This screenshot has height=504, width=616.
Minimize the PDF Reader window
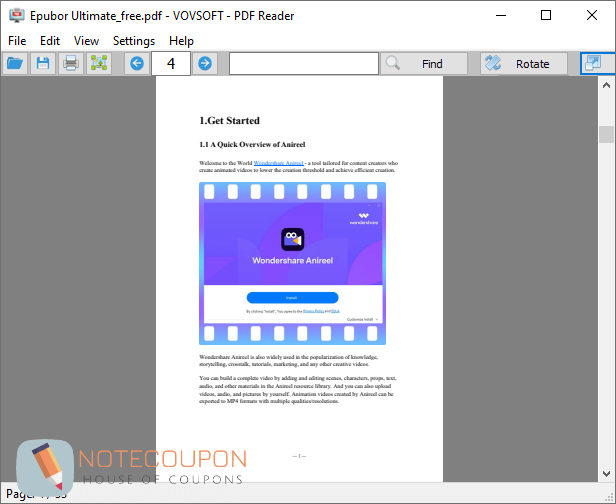501,15
